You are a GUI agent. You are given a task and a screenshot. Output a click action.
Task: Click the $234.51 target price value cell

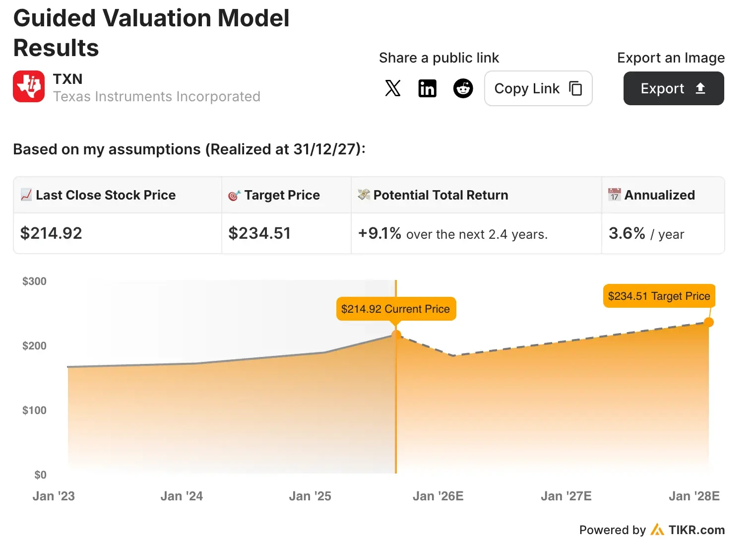[x=286, y=233]
